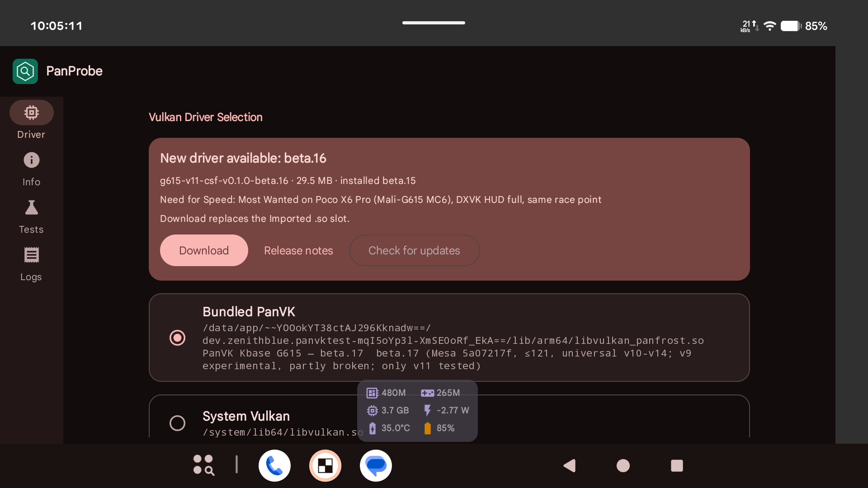This screenshot has width=868, height=488.
Task: Tap the Recents square button
Action: click(677, 465)
